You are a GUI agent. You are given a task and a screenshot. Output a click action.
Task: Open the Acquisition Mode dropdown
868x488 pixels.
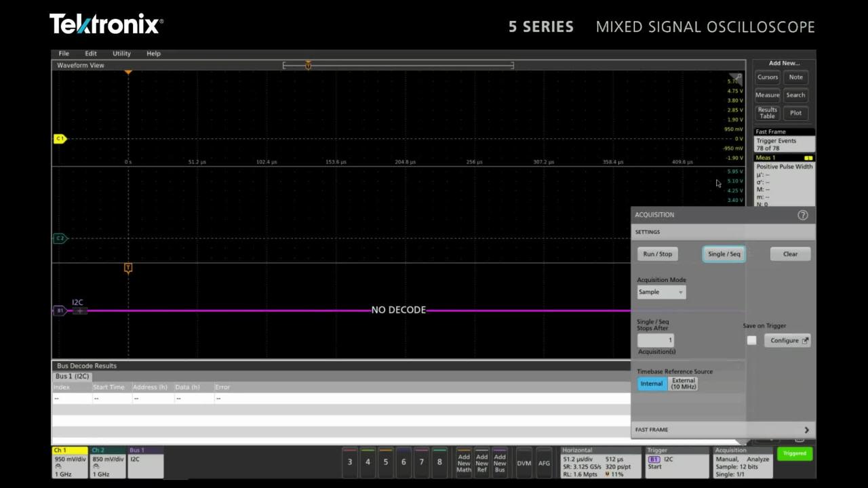pyautogui.click(x=660, y=291)
